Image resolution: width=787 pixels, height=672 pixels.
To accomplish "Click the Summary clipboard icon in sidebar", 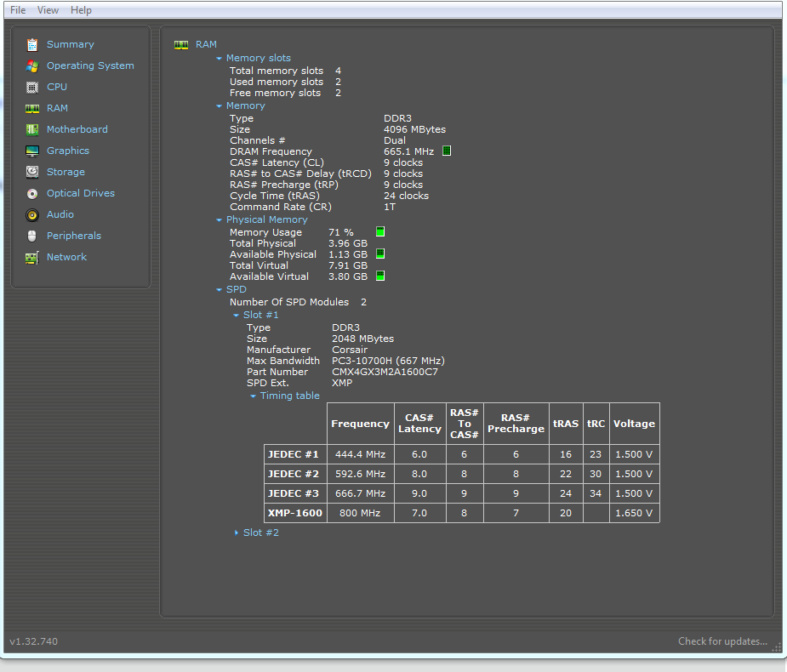I will point(32,44).
